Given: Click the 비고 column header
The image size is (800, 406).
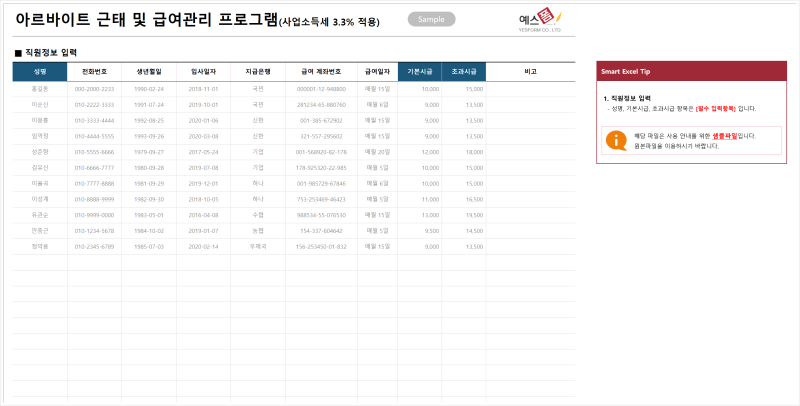Looking at the screenshot, I should (x=531, y=72).
